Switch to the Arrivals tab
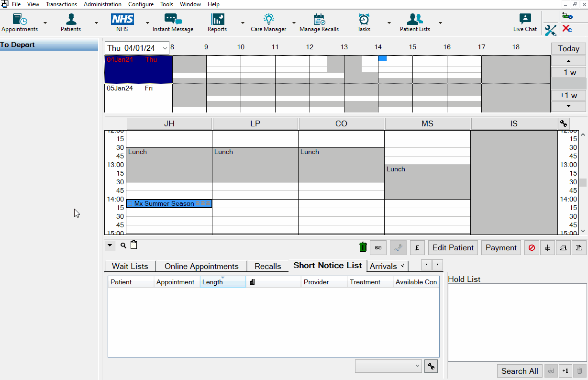Viewport: 588px width, 380px height. click(x=388, y=266)
